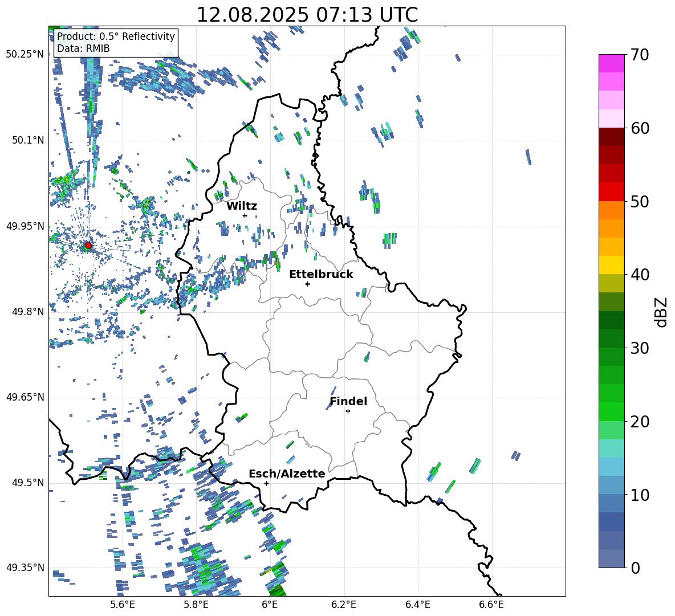Click the 49.65°N latitude label
Viewport: 675px width, 616px height.
click(25, 397)
